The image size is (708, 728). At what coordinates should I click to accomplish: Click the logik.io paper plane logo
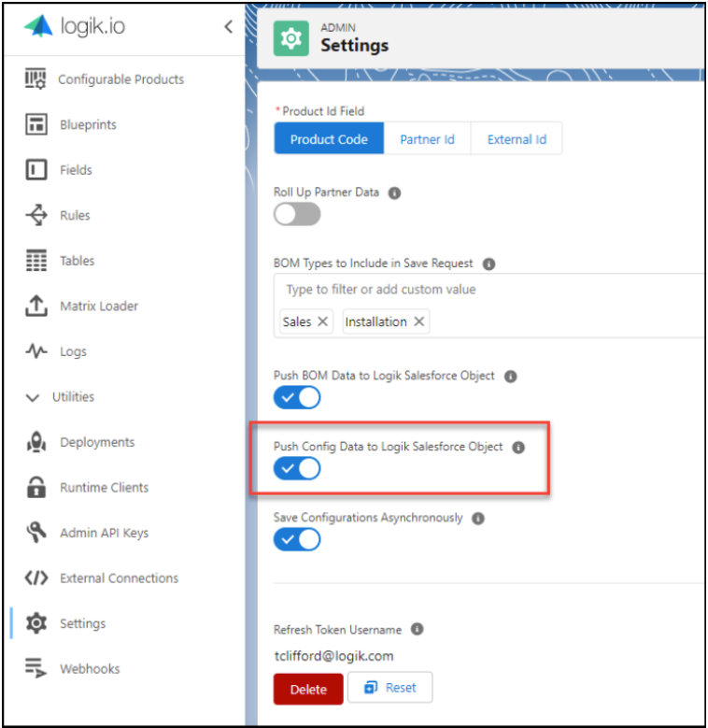coord(39,26)
